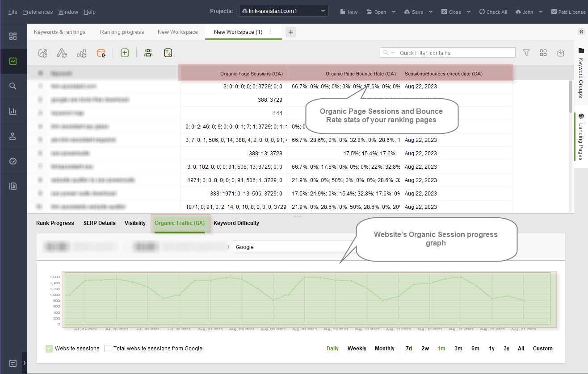Open the Reports sidebar icon
Image resolution: width=588 pixels, height=374 pixels.
[x=13, y=186]
